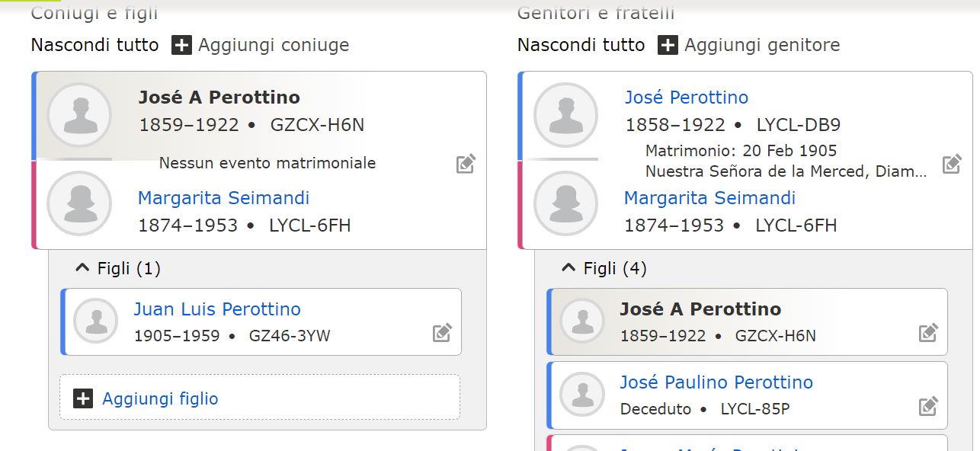
Task: Click the Aggiungi figlio link
Action: click(x=160, y=398)
